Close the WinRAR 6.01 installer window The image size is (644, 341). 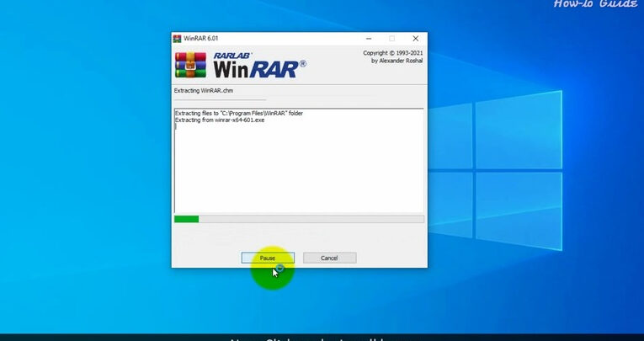pos(414,39)
